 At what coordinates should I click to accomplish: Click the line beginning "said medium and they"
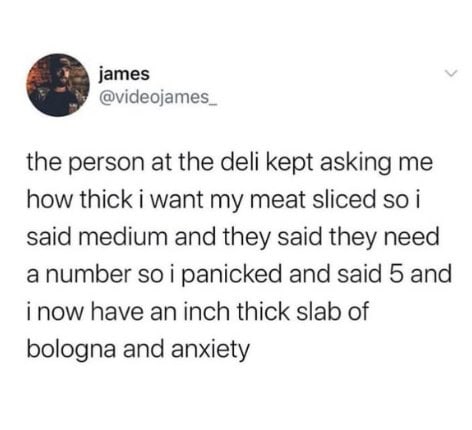[x=233, y=237]
